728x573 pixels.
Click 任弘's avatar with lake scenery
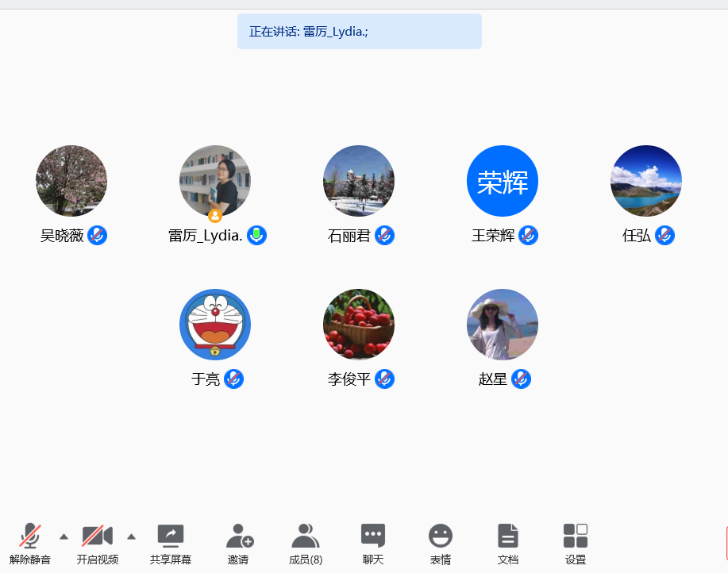pyautogui.click(x=645, y=180)
